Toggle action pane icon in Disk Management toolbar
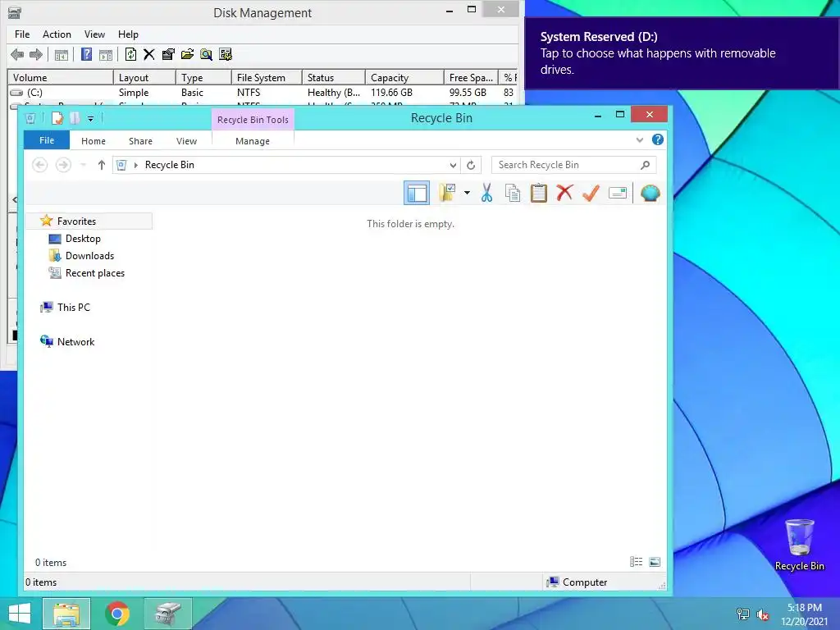The image size is (840, 630). click(x=106, y=54)
